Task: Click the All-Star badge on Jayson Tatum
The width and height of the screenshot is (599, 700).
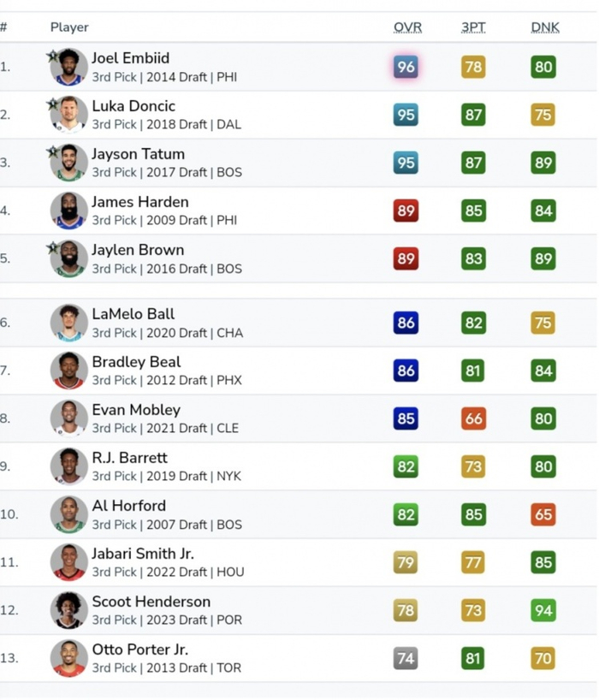Action: point(53,151)
